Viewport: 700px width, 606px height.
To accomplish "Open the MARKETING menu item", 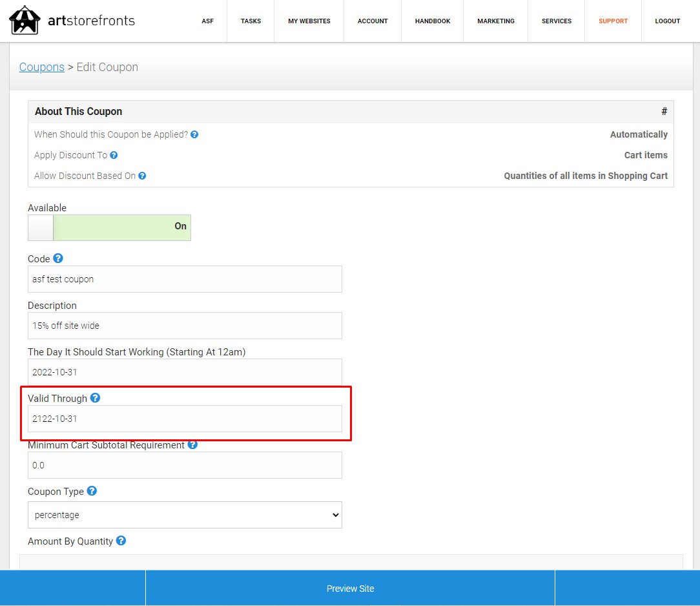I will click(496, 21).
